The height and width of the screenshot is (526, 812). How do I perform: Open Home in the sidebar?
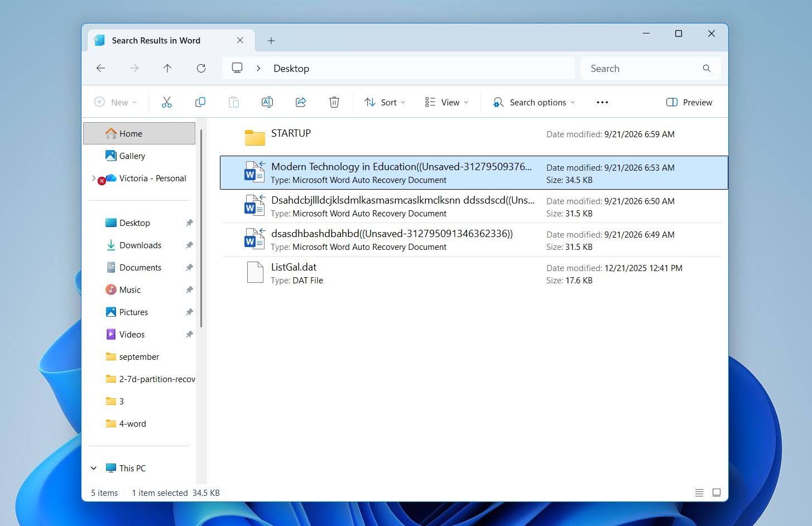pos(140,133)
